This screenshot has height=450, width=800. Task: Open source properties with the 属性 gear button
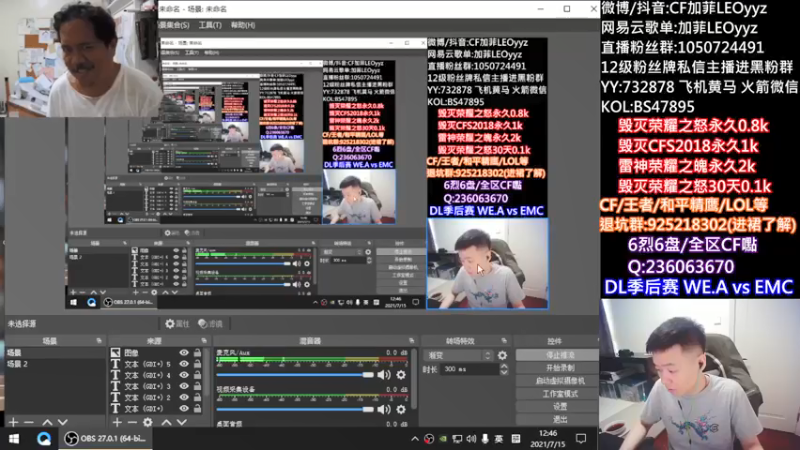[x=177, y=323]
